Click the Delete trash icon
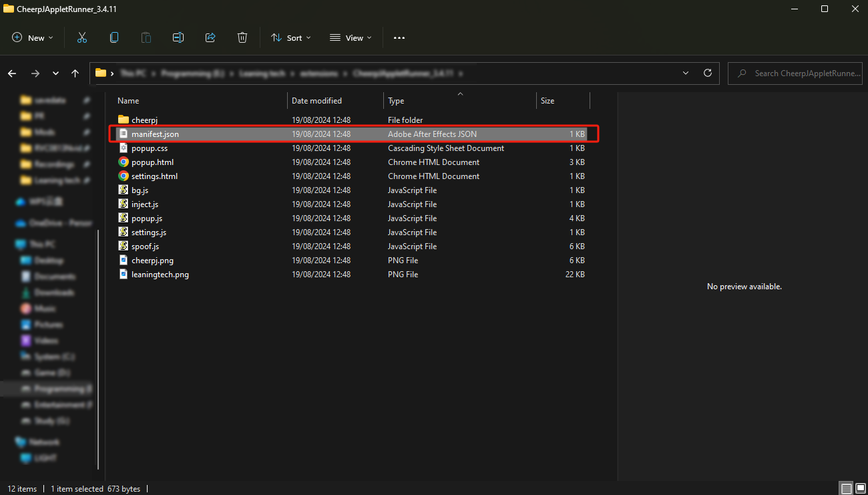 pyautogui.click(x=242, y=38)
